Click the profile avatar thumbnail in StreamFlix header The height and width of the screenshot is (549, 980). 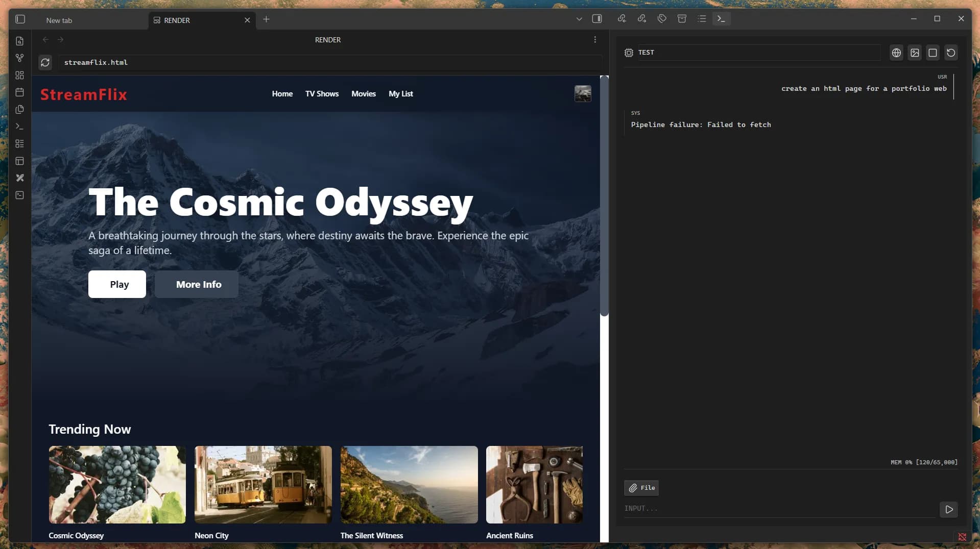click(x=583, y=94)
